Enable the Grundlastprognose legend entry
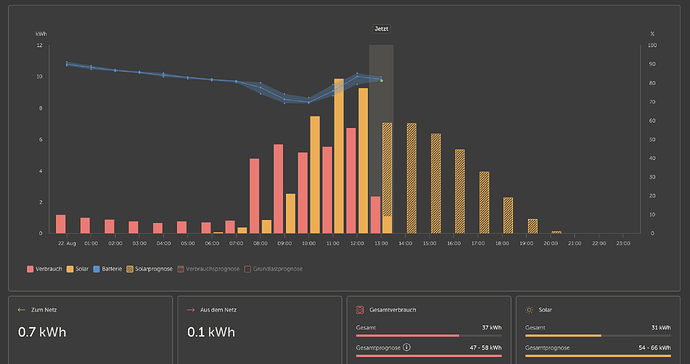Viewport: 690px width, 364px height. tap(273, 269)
